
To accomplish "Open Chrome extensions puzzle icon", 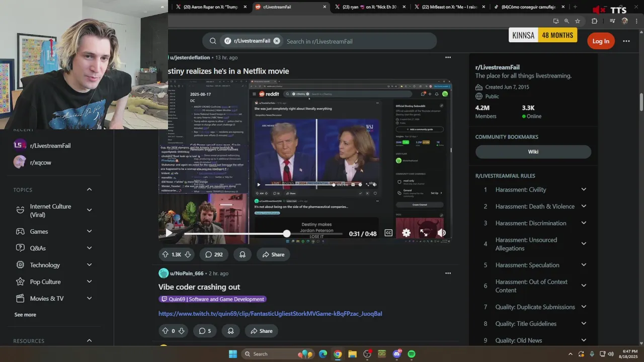I will (x=594, y=21).
